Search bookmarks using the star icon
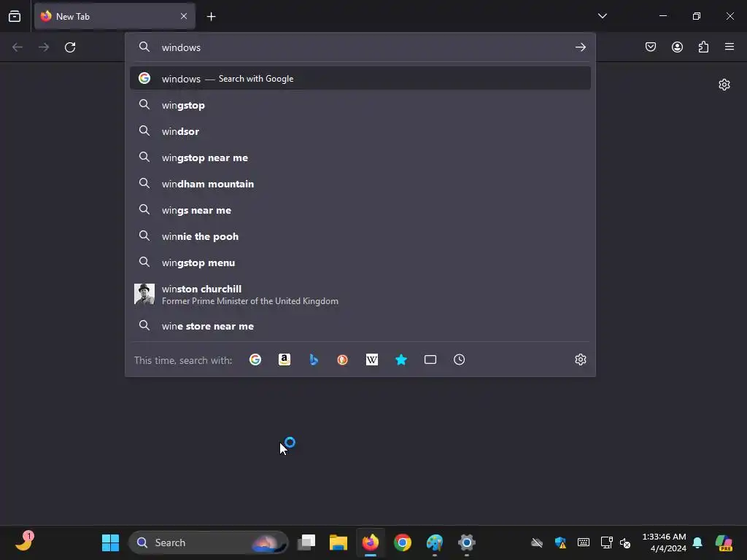 tap(401, 359)
